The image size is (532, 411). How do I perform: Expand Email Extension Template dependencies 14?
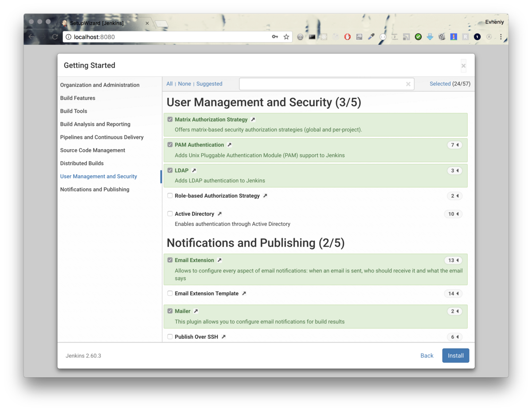point(453,294)
